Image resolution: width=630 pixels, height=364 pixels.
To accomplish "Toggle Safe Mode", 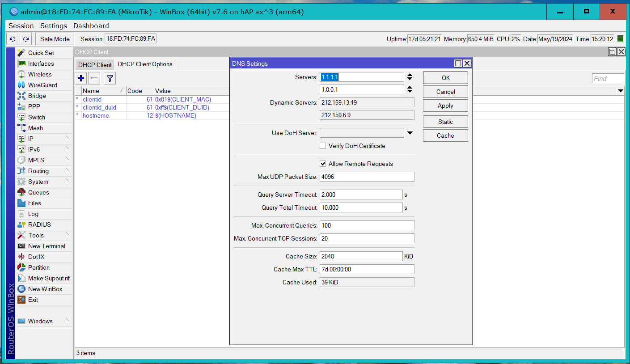I will 54,39.
